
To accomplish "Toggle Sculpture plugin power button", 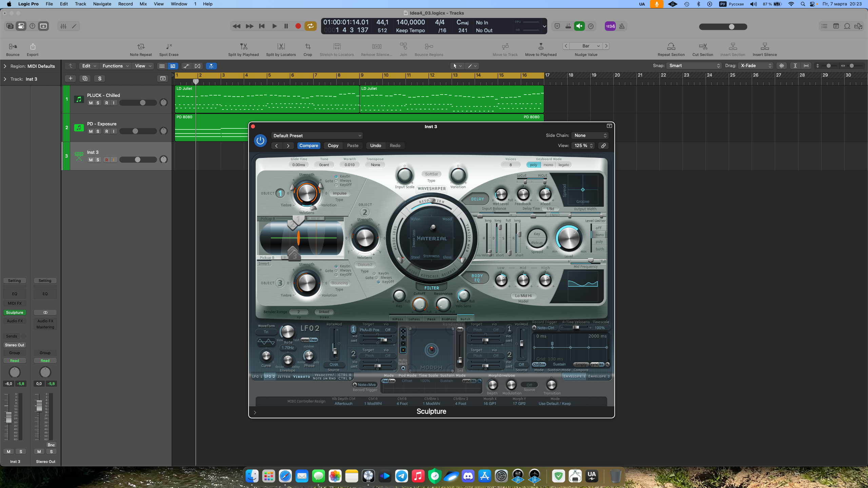I will tap(260, 141).
